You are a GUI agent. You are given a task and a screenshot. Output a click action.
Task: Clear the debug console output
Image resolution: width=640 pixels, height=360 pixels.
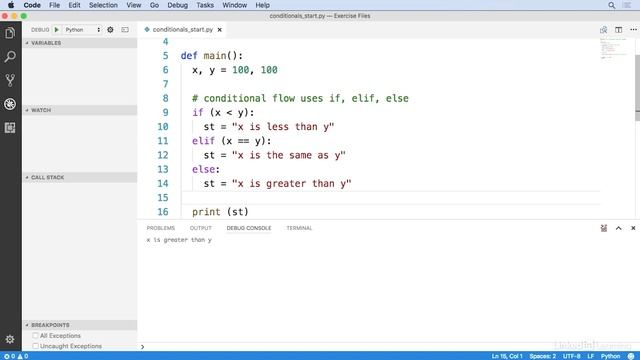pos(604,228)
